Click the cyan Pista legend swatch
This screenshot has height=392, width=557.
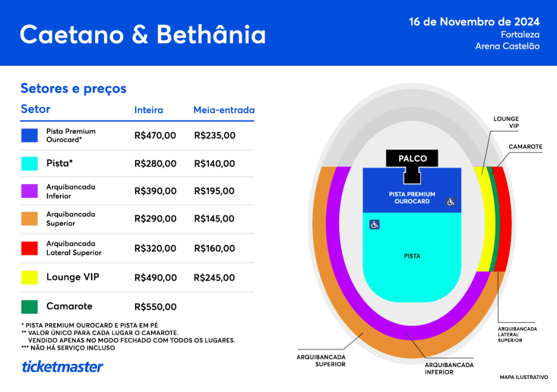[x=29, y=164]
